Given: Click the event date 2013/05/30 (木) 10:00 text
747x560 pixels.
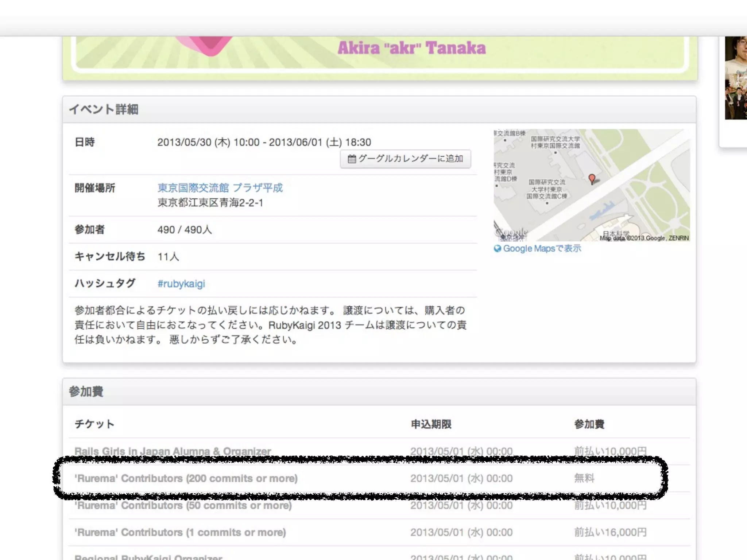Looking at the screenshot, I should [208, 142].
